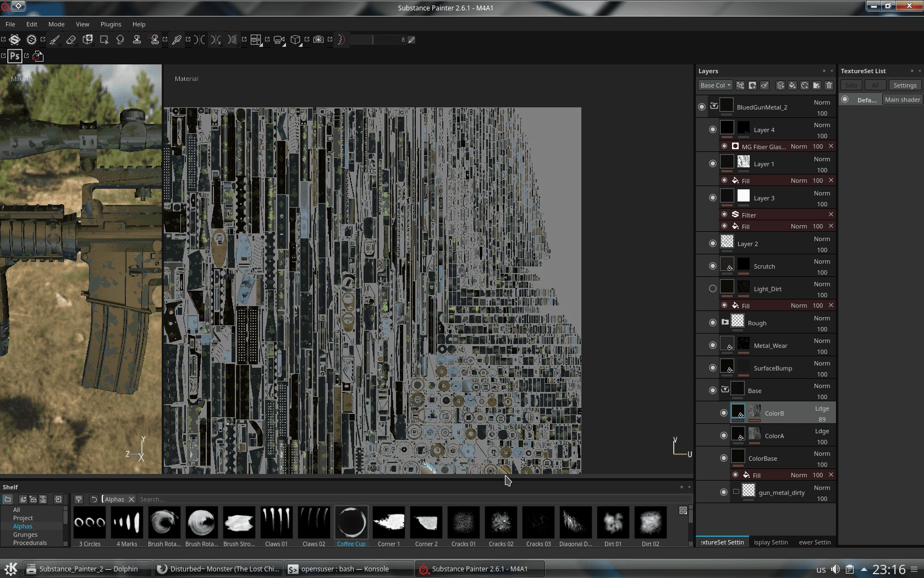Click the Solo button
This screenshot has width=924, height=578.
coord(851,85)
